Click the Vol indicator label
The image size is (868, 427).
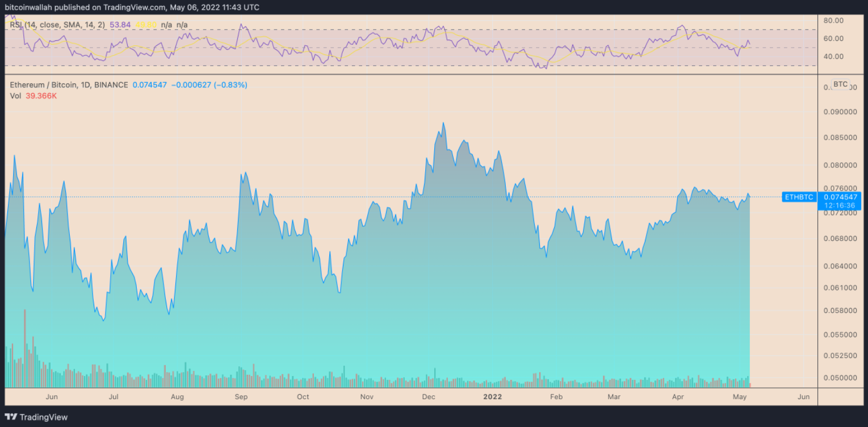click(15, 96)
